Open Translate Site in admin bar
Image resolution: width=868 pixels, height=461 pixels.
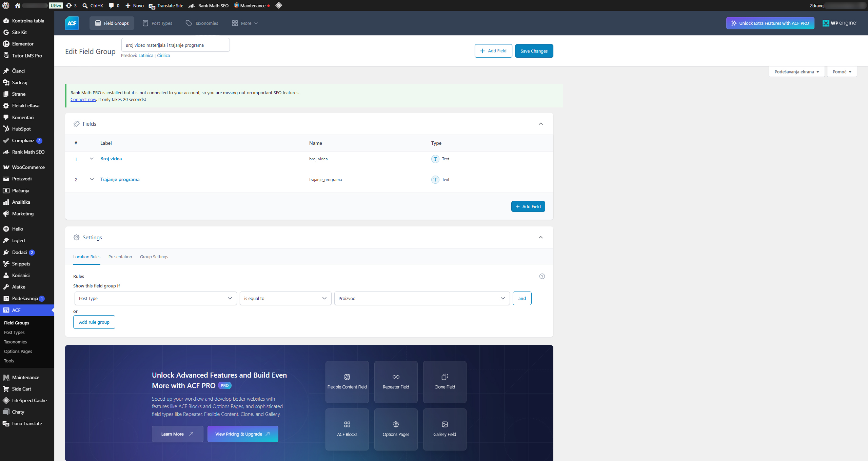pos(166,5)
